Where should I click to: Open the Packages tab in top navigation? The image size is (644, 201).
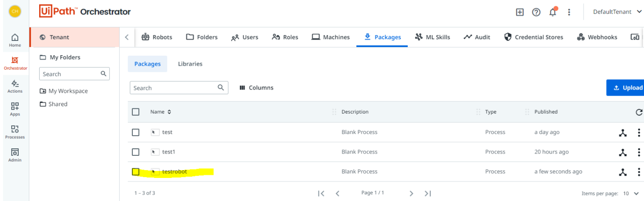(382, 37)
